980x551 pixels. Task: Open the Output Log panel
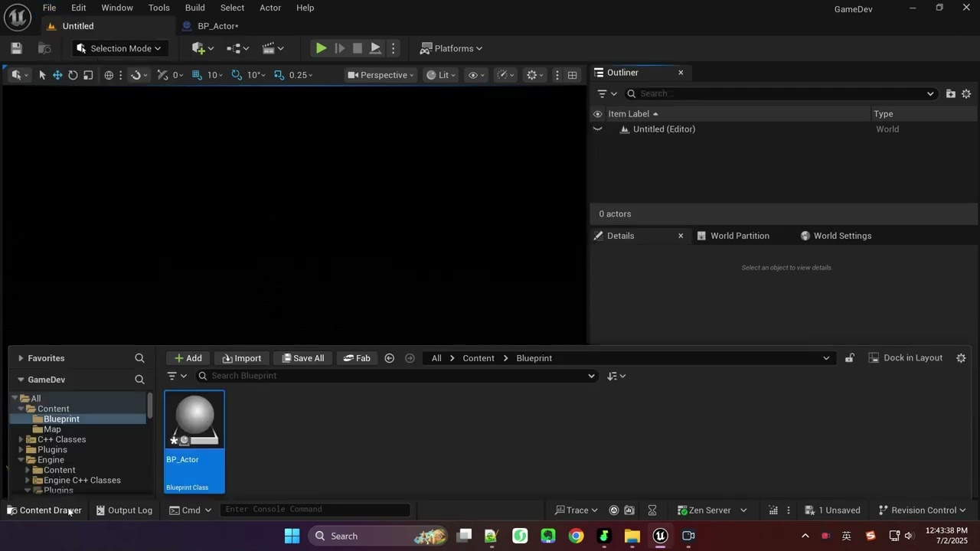pos(124,510)
